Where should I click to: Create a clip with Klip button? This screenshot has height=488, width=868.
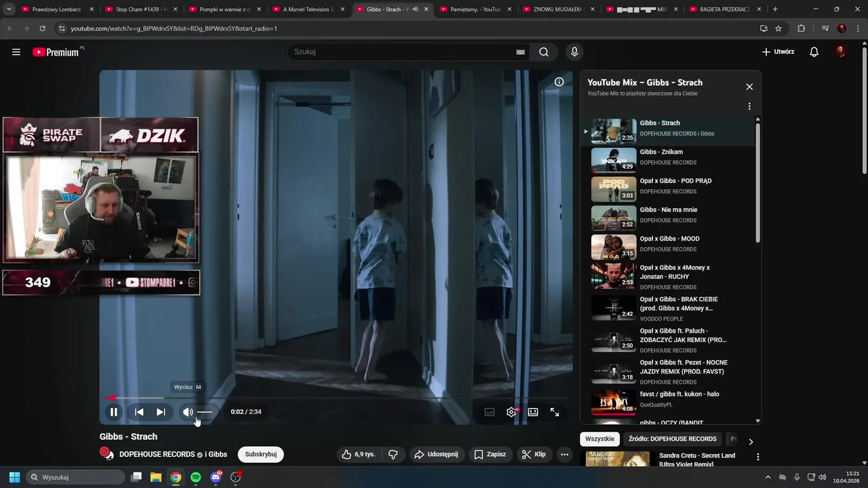pos(534,454)
